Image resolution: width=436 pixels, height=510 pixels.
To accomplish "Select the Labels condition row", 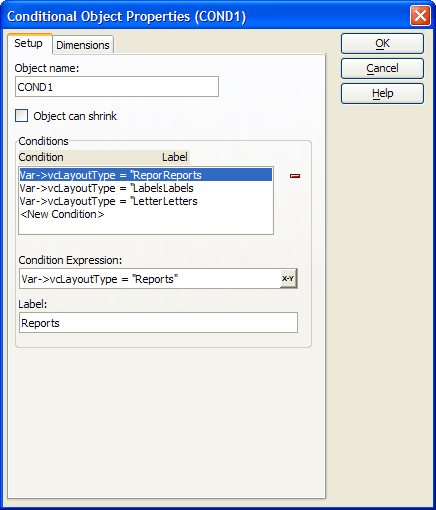I will [x=146, y=188].
